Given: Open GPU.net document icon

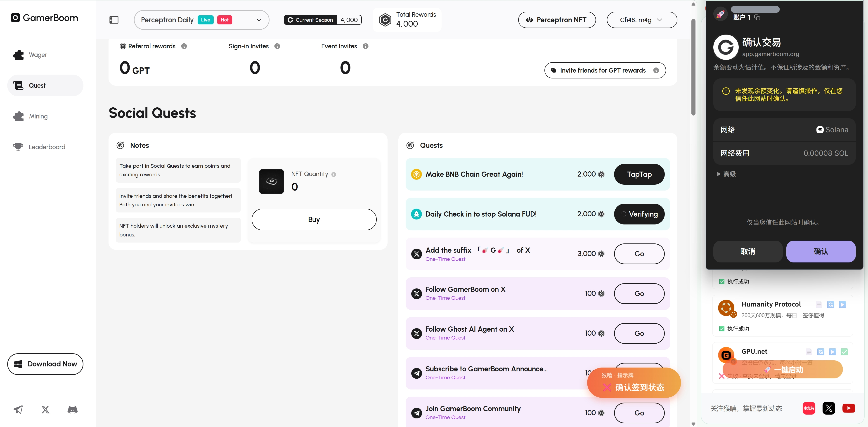Looking at the screenshot, I should 809,352.
